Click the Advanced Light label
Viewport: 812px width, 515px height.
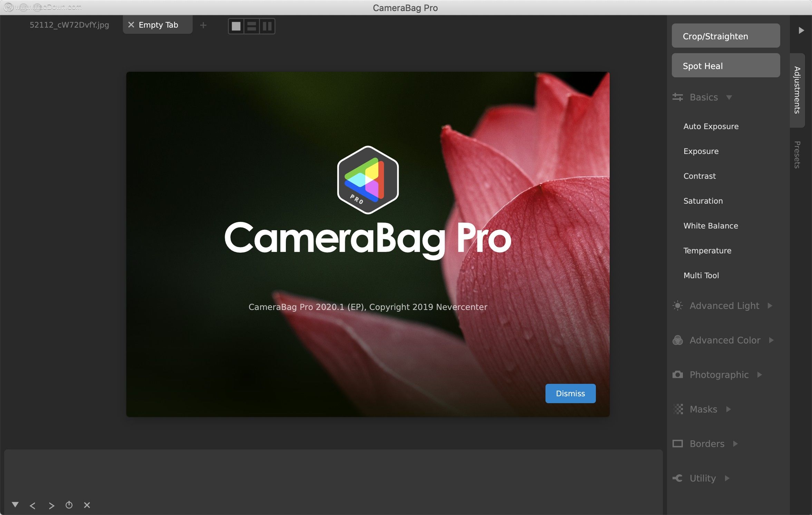724,306
